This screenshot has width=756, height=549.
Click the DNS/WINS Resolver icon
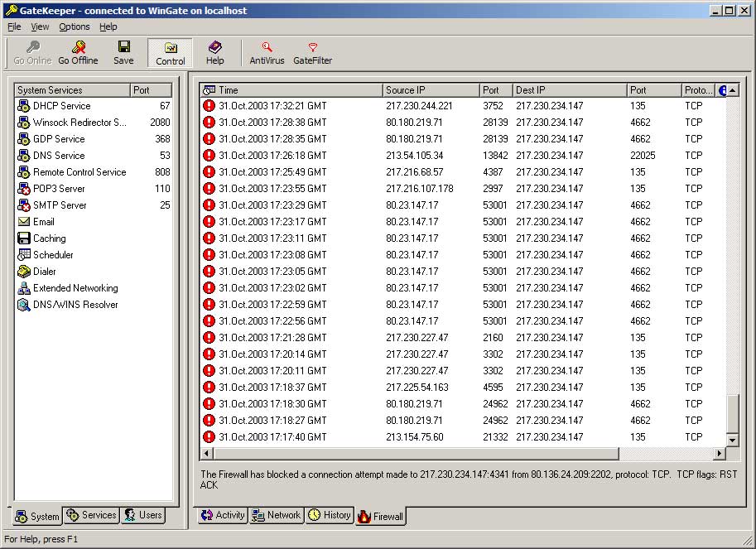(x=24, y=305)
